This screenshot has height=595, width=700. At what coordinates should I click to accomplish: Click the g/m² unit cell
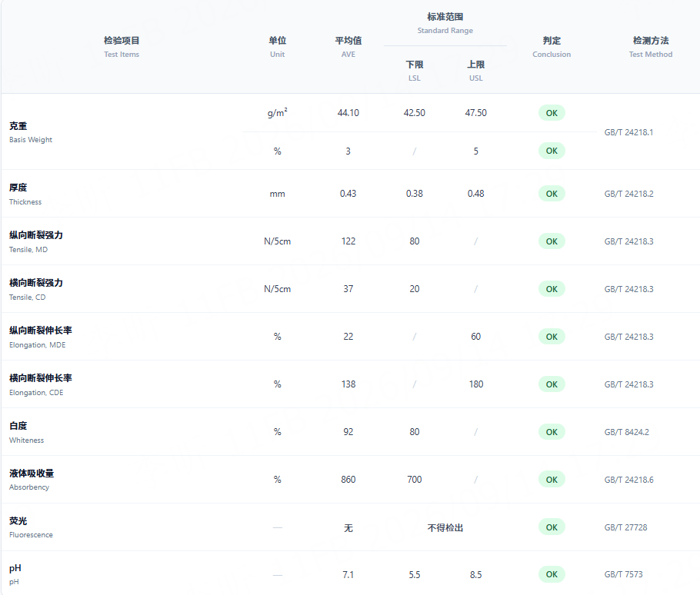(x=277, y=113)
